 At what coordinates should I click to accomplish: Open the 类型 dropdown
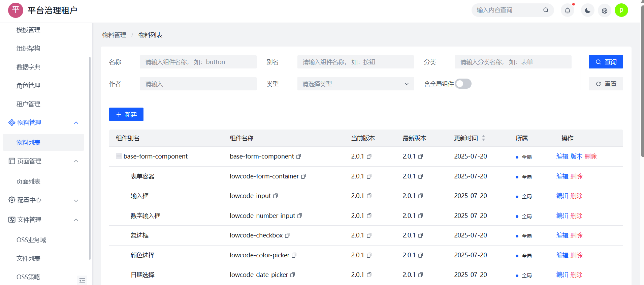click(355, 84)
